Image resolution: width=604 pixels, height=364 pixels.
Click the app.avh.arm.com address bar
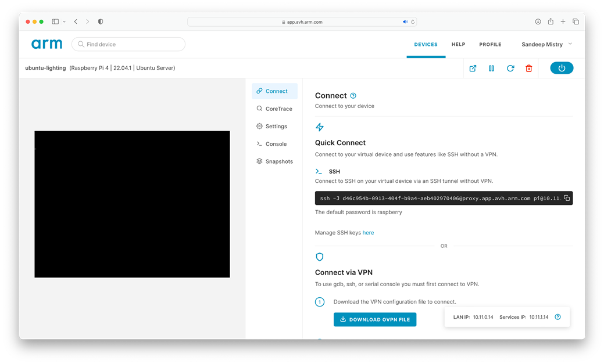(302, 22)
